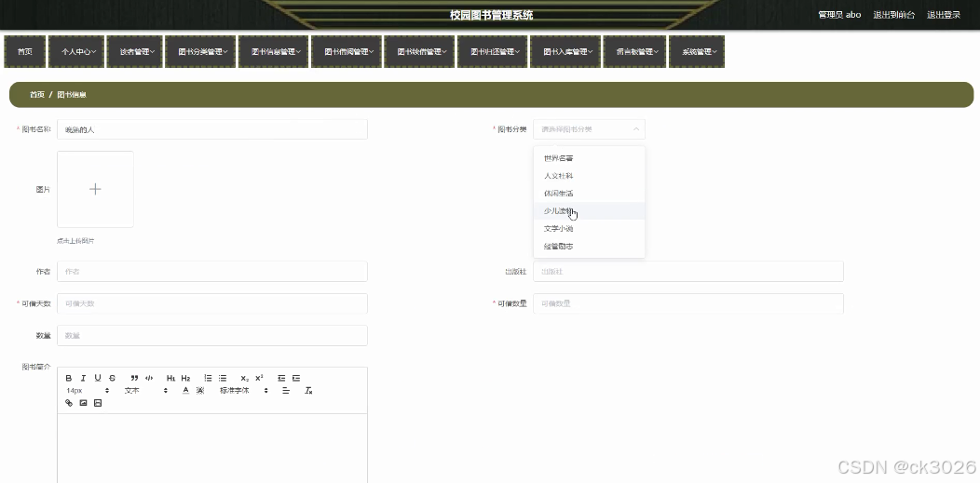
Task: Apply subscript formatting
Action: [x=244, y=378]
